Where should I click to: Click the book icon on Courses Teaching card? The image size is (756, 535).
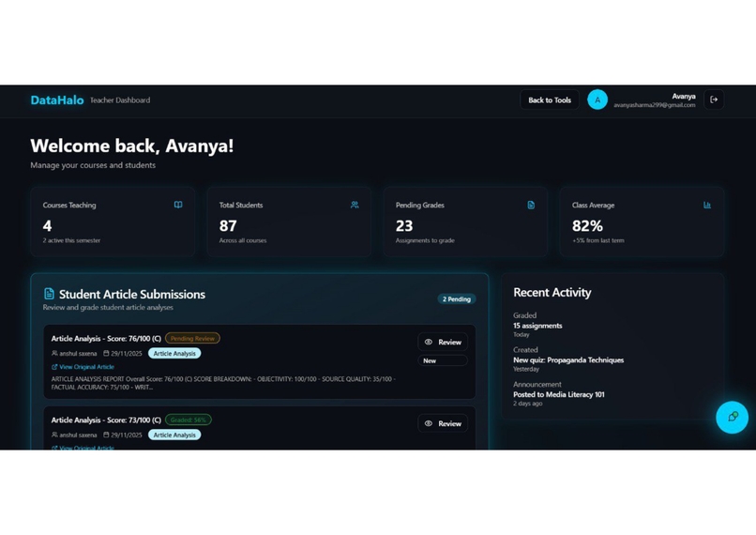178,205
